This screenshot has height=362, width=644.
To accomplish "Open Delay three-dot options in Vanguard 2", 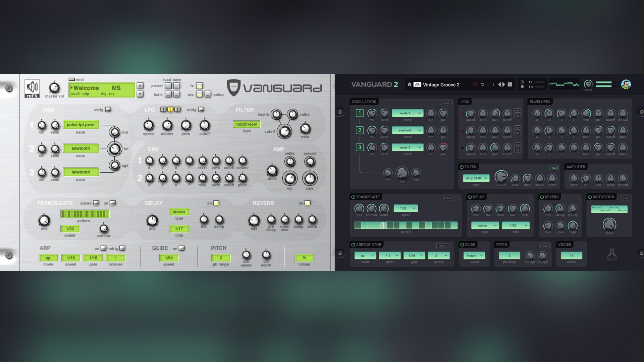I will tap(531, 198).
